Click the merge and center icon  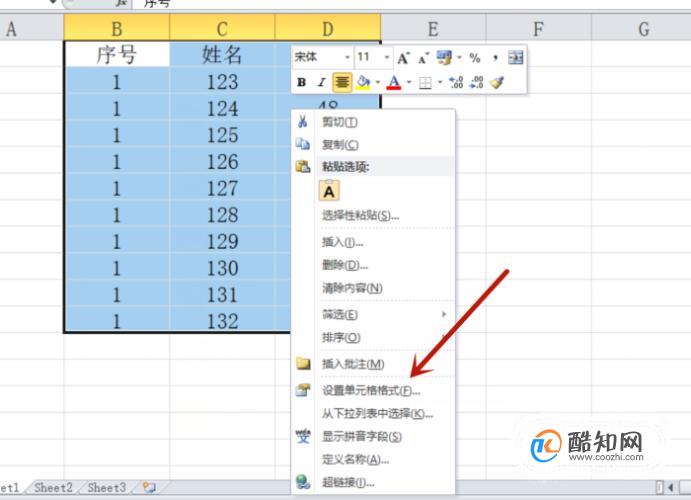515,57
